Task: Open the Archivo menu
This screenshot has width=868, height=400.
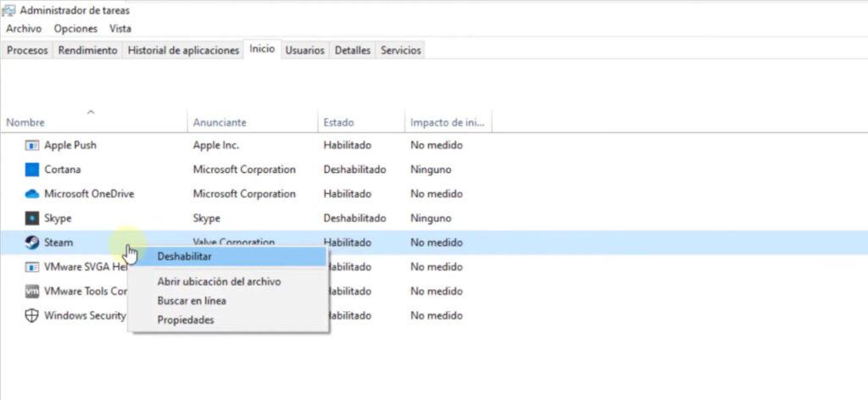Action: pos(23,29)
